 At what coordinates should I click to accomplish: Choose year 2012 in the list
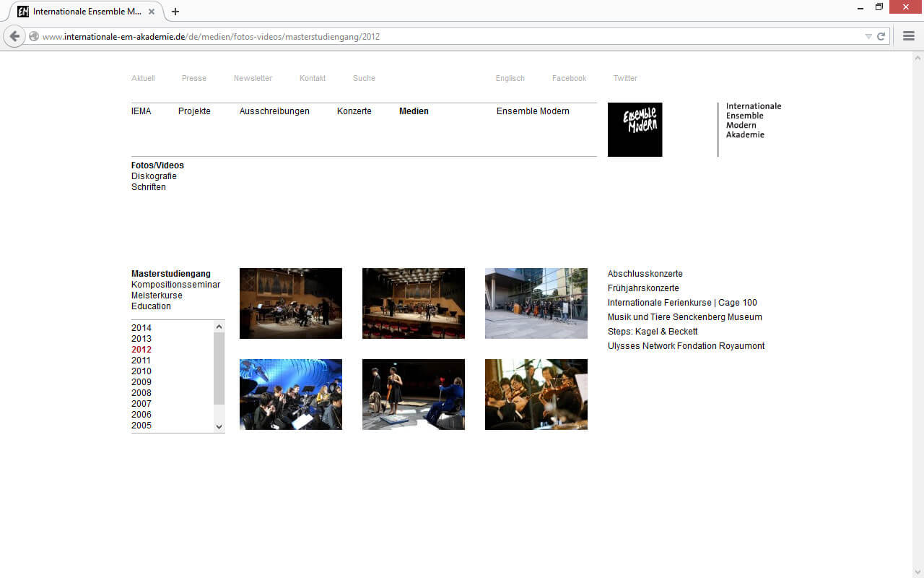[x=141, y=350]
